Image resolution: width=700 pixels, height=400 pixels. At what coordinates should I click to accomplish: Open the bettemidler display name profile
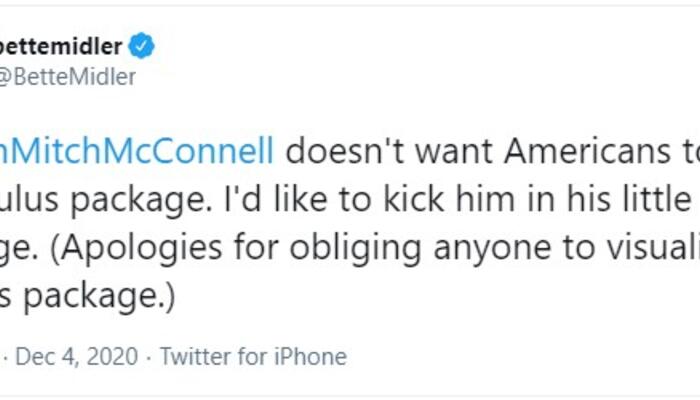(x=62, y=46)
